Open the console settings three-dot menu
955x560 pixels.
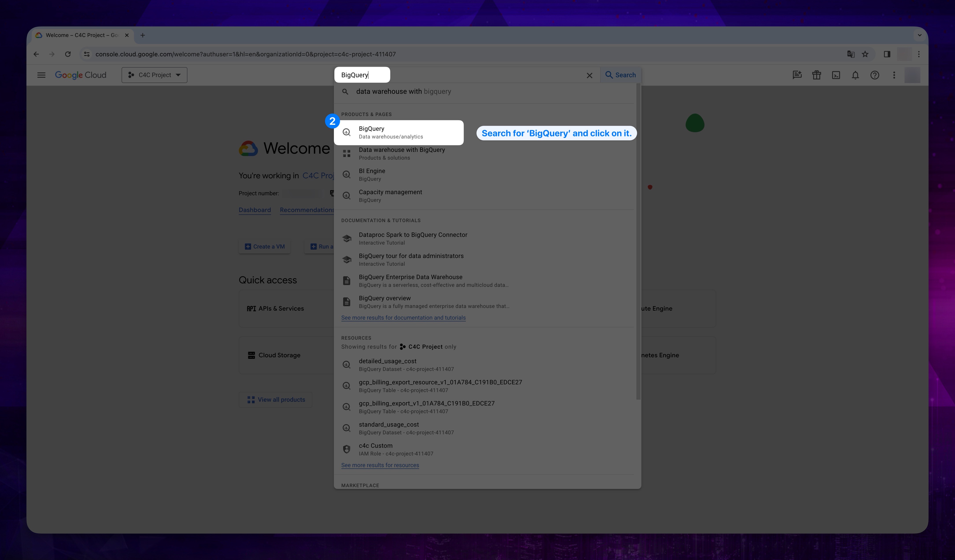[894, 75]
